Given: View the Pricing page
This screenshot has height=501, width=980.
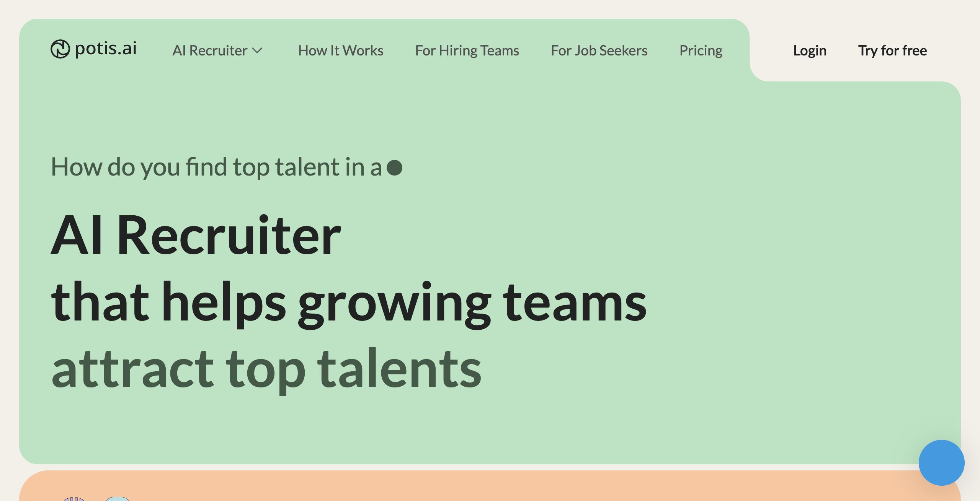Looking at the screenshot, I should [701, 50].
